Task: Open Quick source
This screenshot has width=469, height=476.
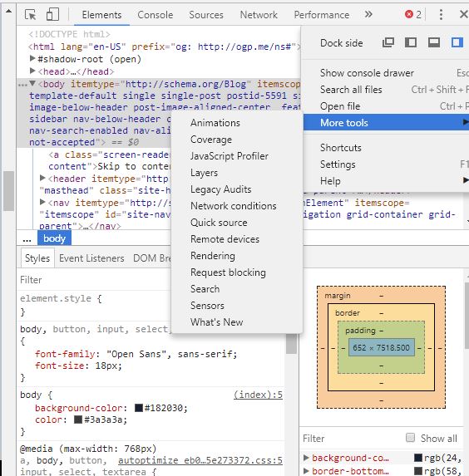Action: point(237,223)
